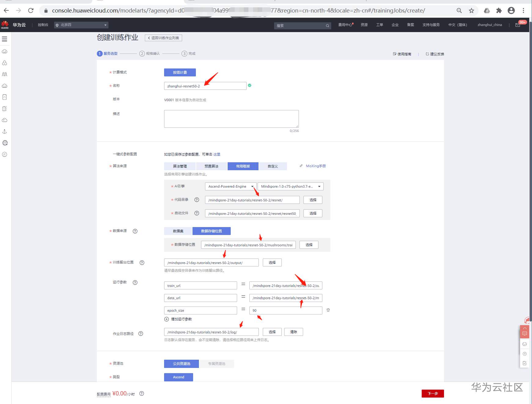532x404 pixels.
Task: Select the 专属资源池 resource pool
Action: point(217,364)
